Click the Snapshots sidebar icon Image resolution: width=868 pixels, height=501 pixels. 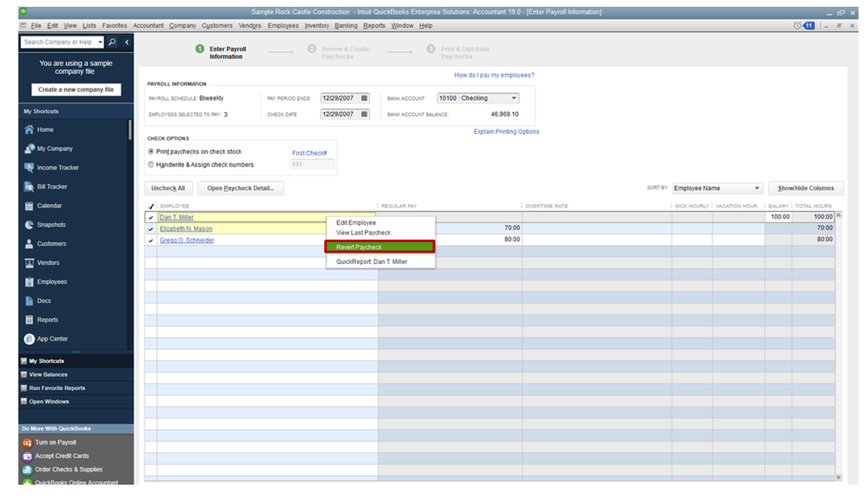click(29, 225)
